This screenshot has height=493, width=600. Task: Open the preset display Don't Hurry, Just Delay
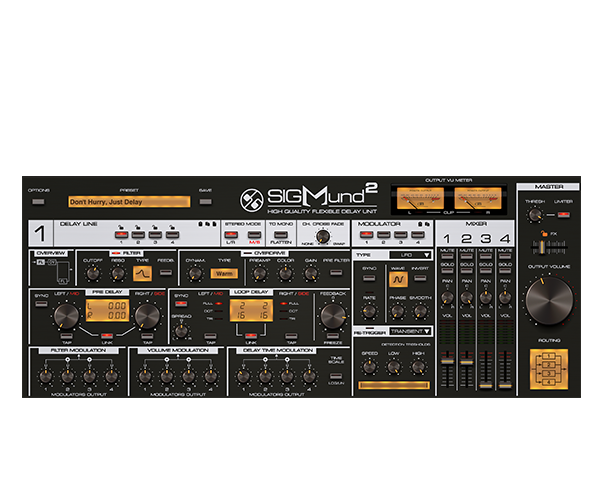129,202
